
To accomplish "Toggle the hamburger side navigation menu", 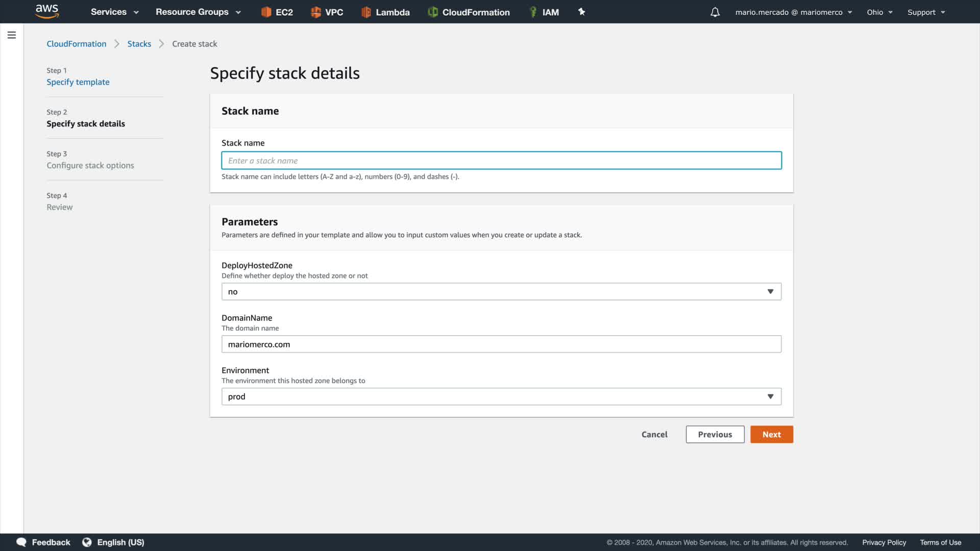I will pyautogui.click(x=12, y=35).
